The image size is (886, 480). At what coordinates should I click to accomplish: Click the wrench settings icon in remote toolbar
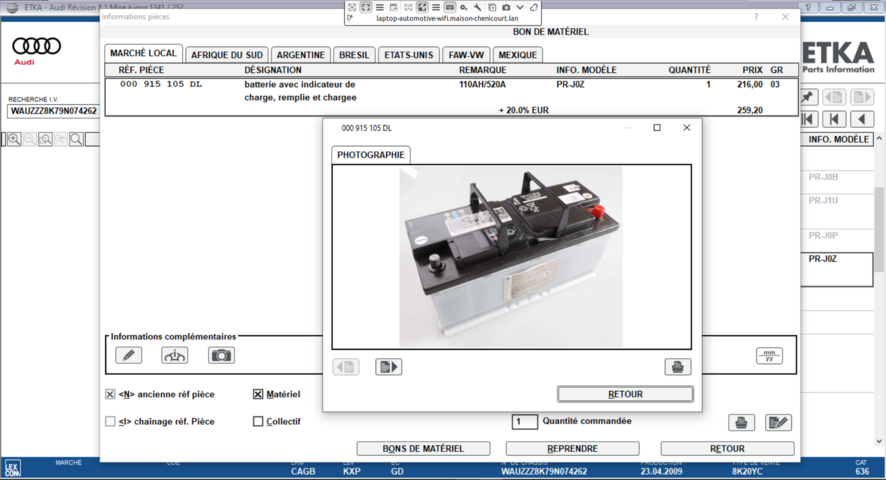477,7
